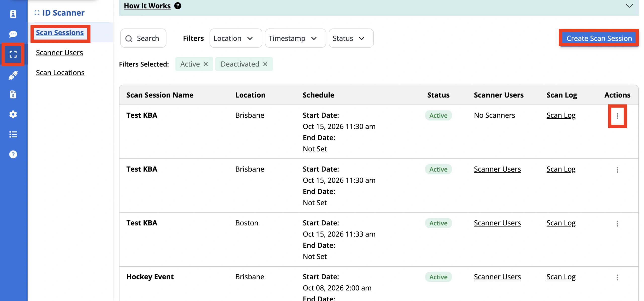
Task: Click the Hockey Event session name
Action: pyautogui.click(x=150, y=277)
